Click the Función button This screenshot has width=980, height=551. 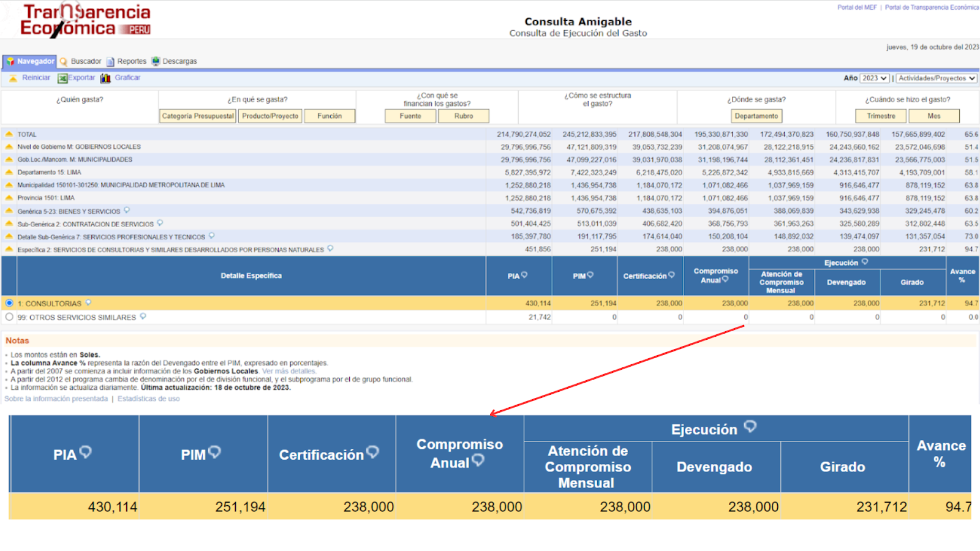tap(330, 116)
